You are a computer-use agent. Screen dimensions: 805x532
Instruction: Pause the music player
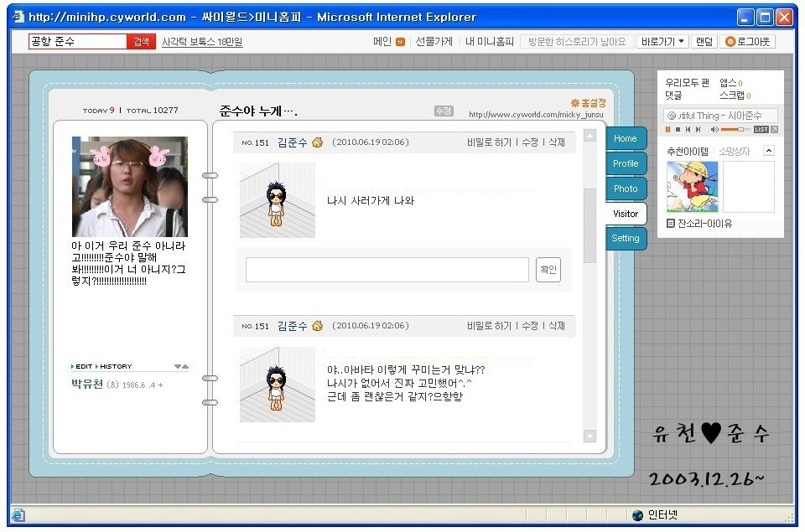point(667,130)
